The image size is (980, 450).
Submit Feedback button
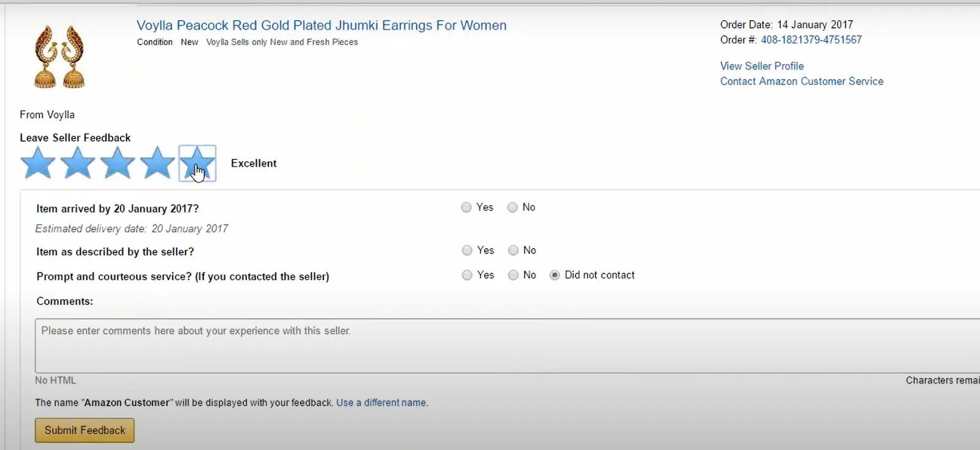click(85, 430)
